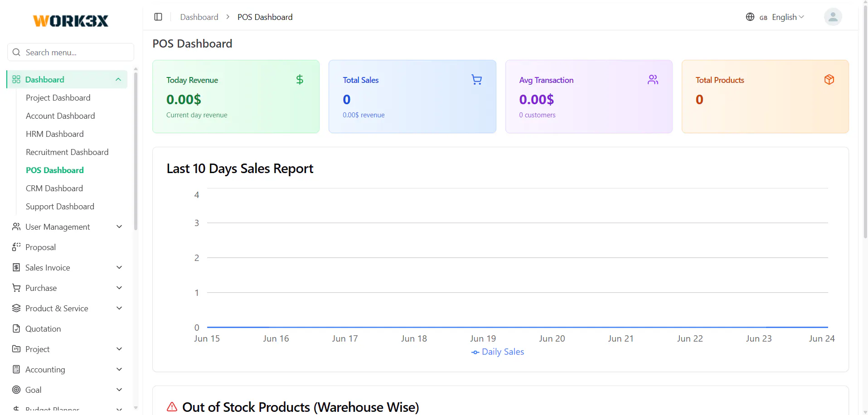
Task: Open the CRM Dashboard menu item
Action: pyautogui.click(x=54, y=188)
